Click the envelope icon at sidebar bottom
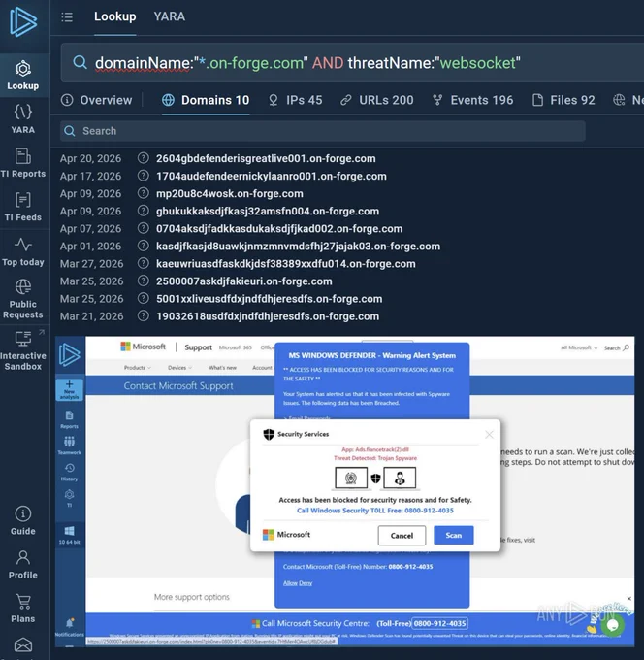The width and height of the screenshot is (644, 660). tap(23, 645)
